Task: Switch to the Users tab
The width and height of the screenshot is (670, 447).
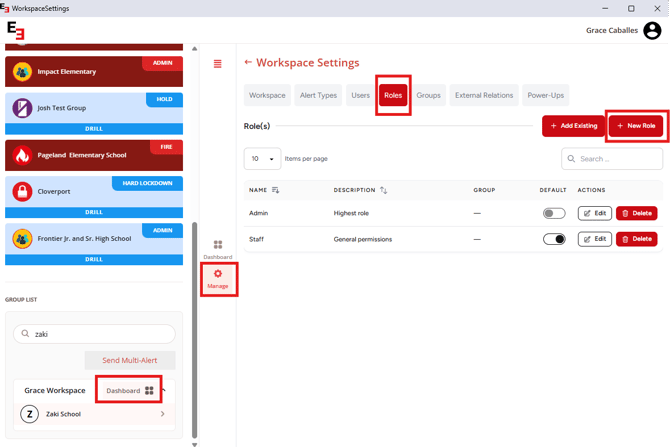Action: click(x=360, y=96)
